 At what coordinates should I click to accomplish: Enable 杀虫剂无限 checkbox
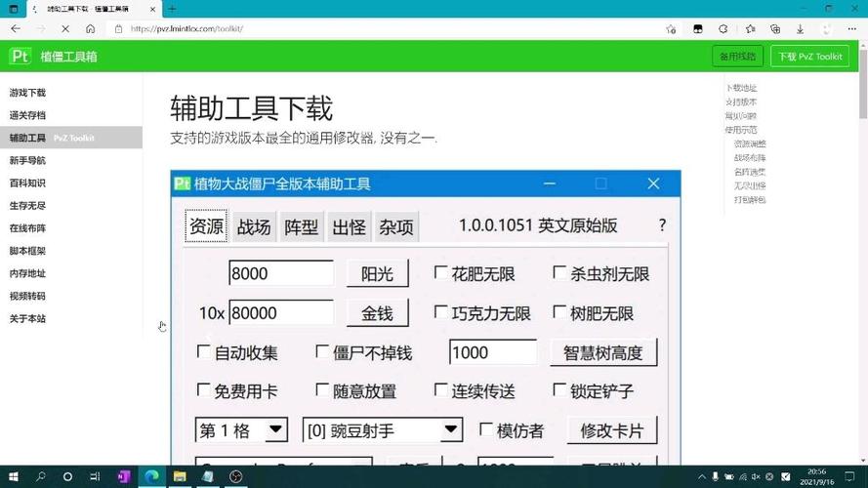(559, 272)
